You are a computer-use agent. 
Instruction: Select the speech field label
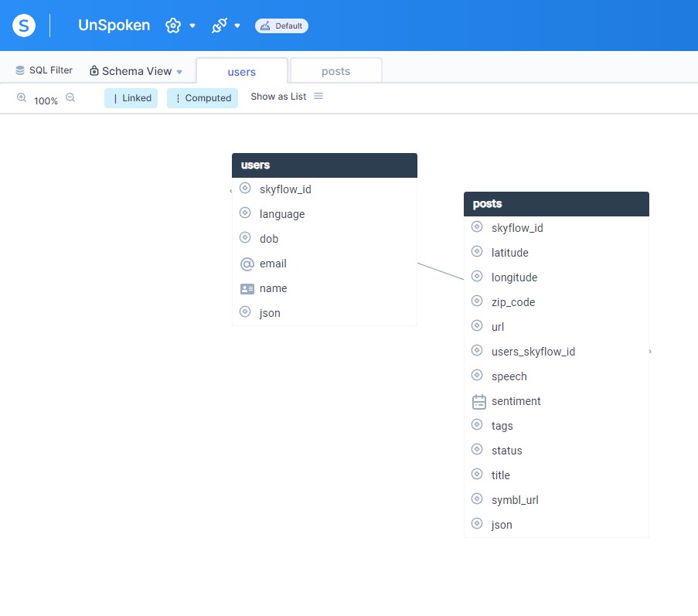(x=509, y=377)
